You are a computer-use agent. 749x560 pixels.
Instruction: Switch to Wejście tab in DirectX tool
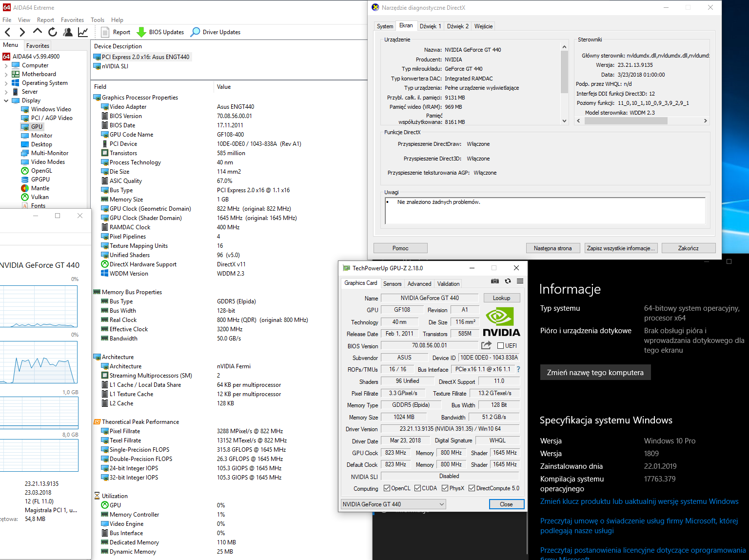coord(483,26)
